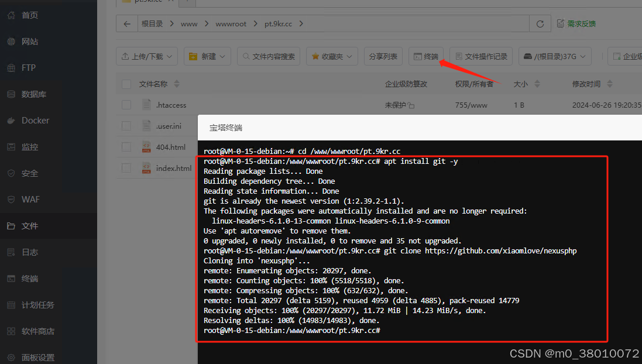Viewport: 642px width, 364px height.
Task: Click the 需求反馈 feedback link
Action: coord(576,24)
